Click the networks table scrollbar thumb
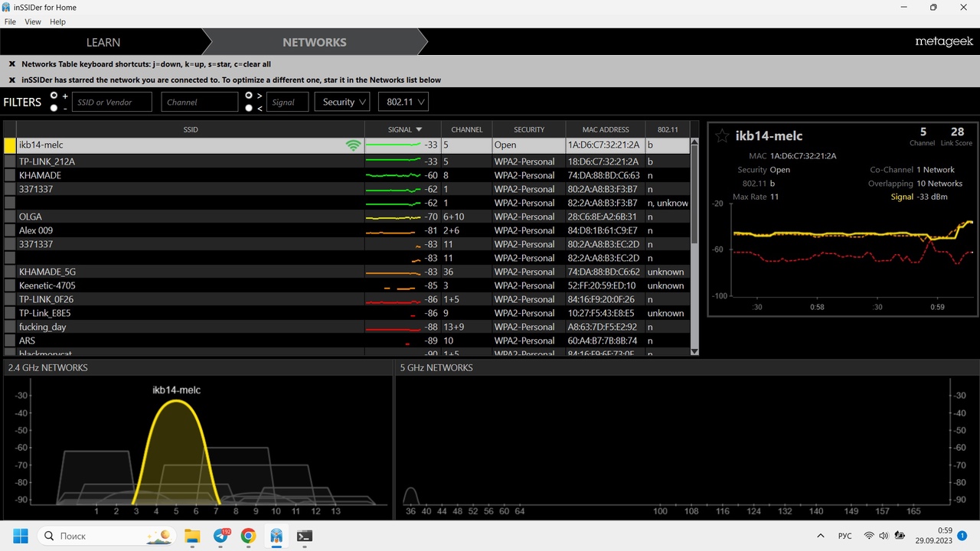The image size is (980, 551). click(695, 195)
